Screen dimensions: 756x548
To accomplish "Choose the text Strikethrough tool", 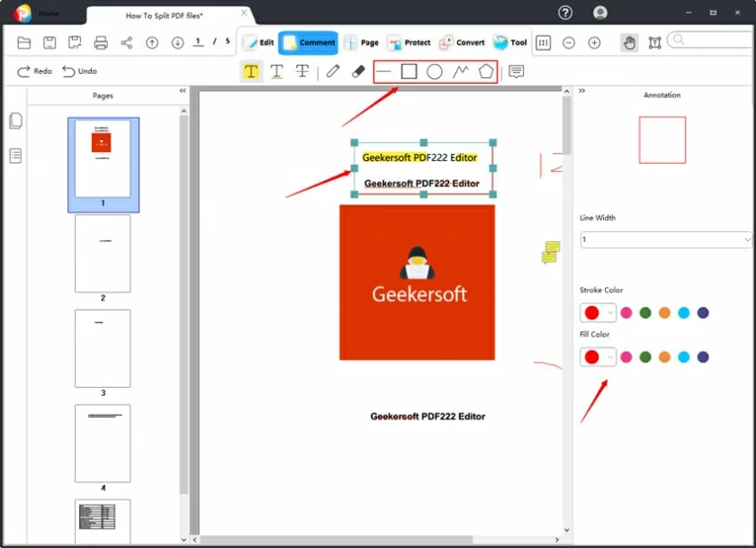I will coord(302,71).
